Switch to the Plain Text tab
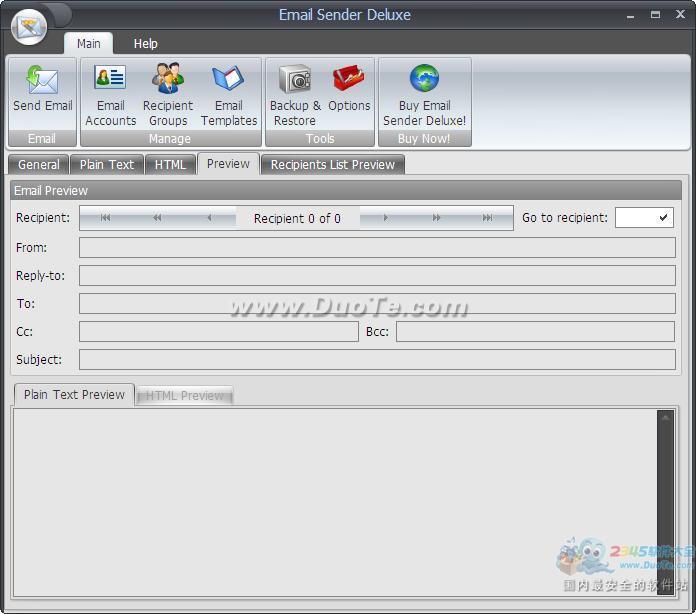This screenshot has height=614, width=696. pos(107,165)
